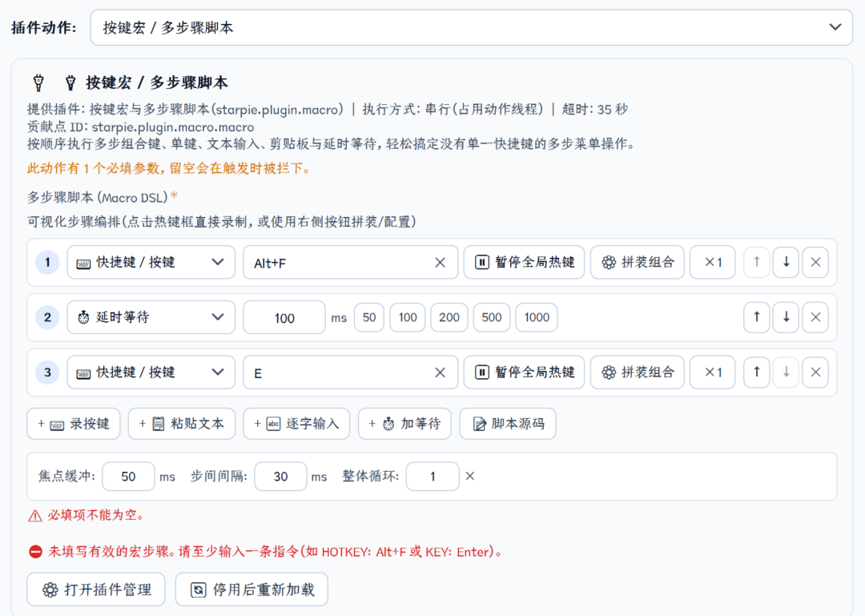
Task: Click the red error icon before 未填写有效的宏步骤
Action: pyautogui.click(x=35, y=552)
